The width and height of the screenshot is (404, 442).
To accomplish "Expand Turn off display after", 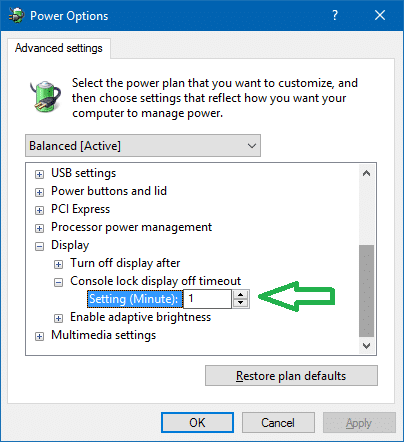I will 58,264.
